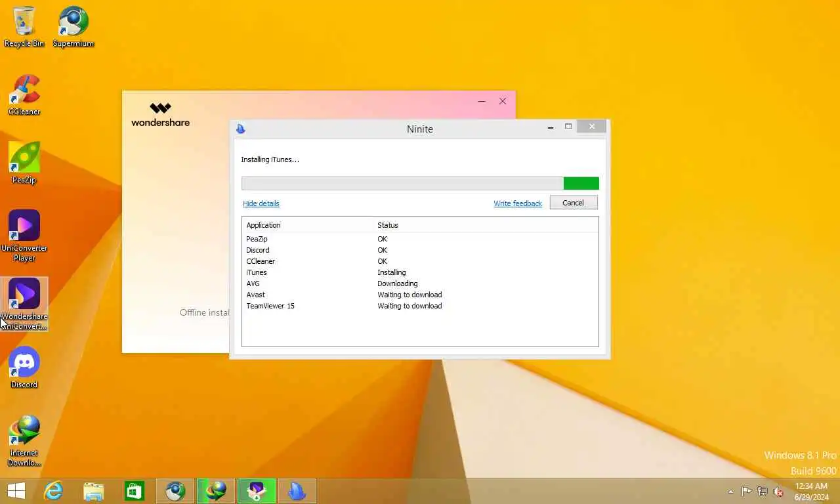
Task: Click the Application column header
Action: [308, 225]
